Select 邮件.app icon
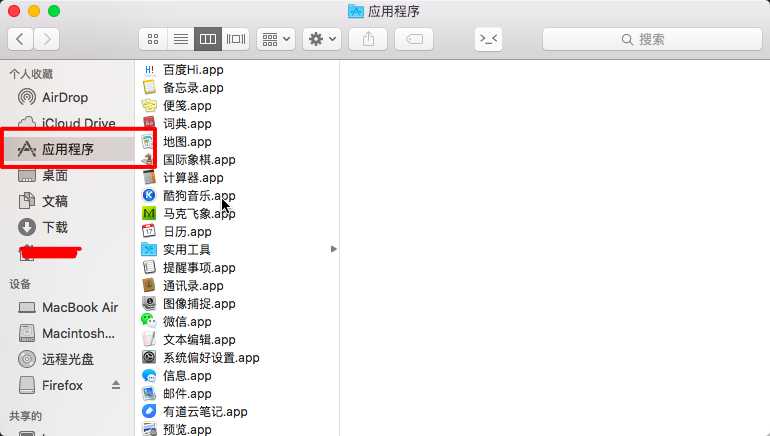The width and height of the screenshot is (770, 436). (x=149, y=393)
